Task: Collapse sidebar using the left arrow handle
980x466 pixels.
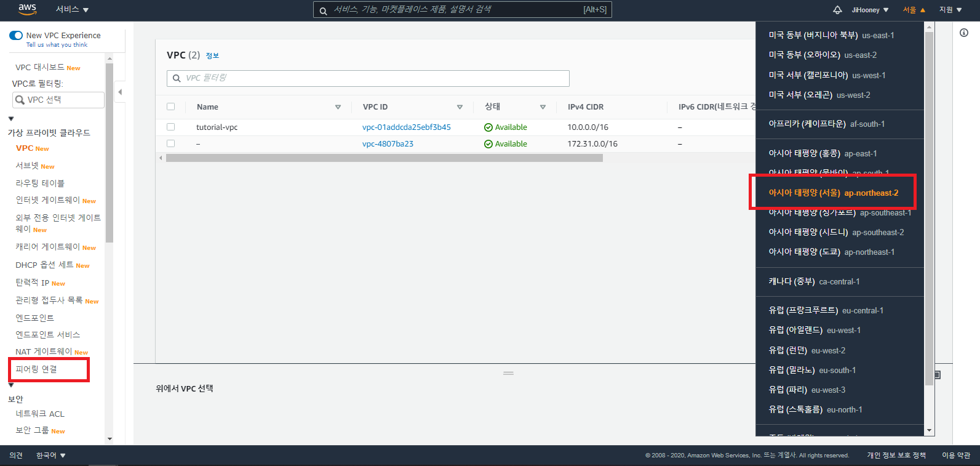Action: 120,92
